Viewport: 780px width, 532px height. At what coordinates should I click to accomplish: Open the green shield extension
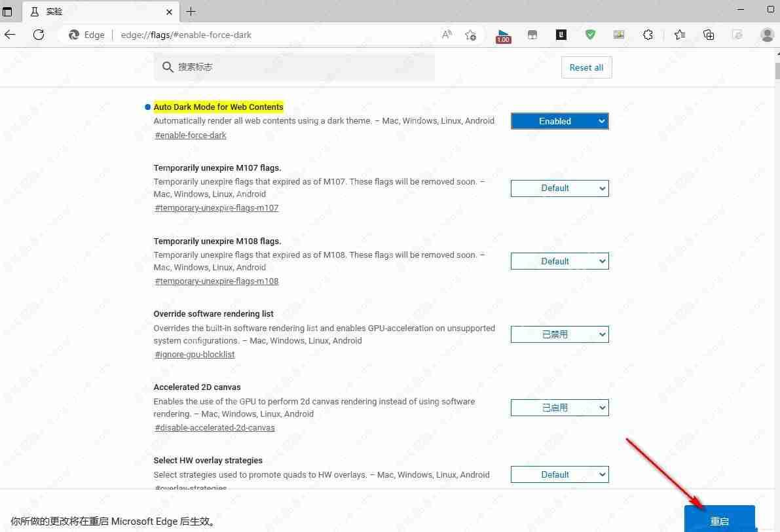click(590, 34)
